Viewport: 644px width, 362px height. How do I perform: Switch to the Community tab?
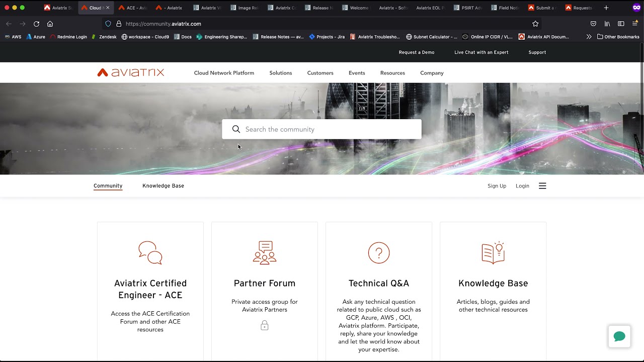tap(108, 186)
